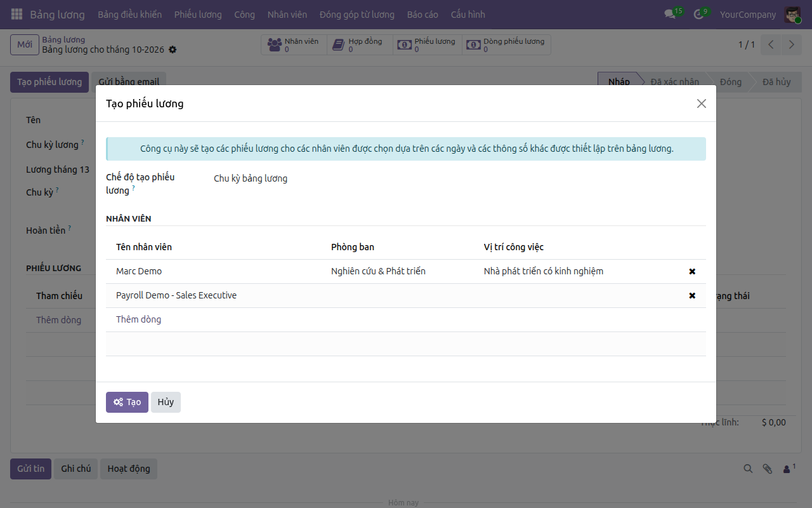The height and width of the screenshot is (508, 812).
Task: Go to the previous record arrow
Action: tap(771, 44)
